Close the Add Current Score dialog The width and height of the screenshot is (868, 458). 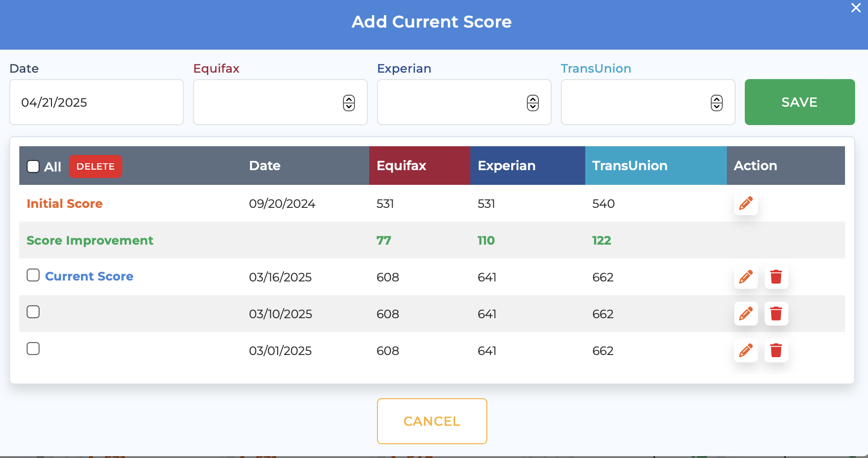point(856,8)
